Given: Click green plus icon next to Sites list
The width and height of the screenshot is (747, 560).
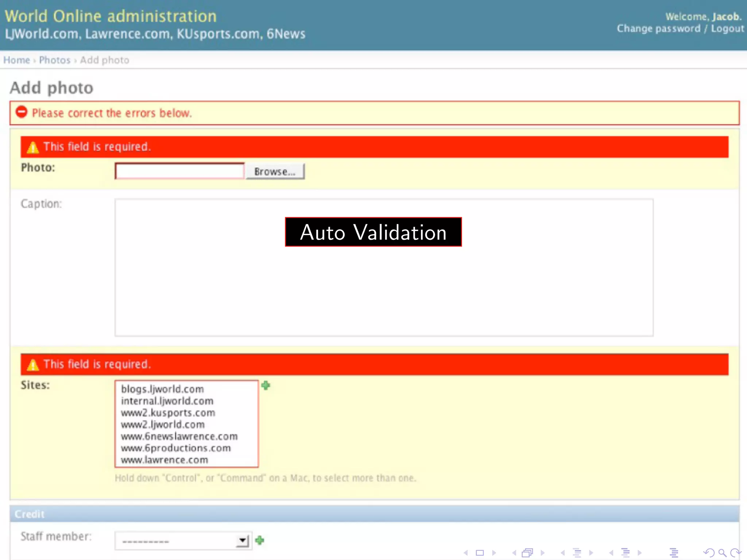Looking at the screenshot, I should click(x=266, y=385).
